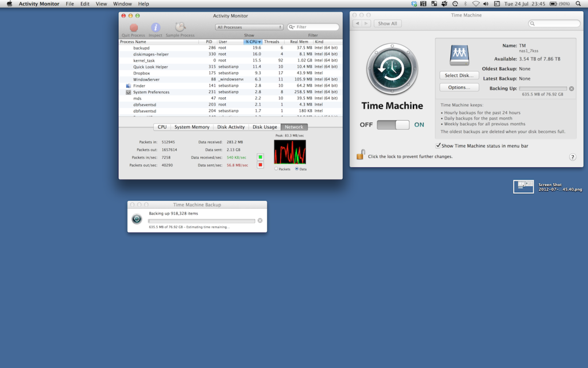
Task: Select the backupd process row
Action: click(x=230, y=48)
